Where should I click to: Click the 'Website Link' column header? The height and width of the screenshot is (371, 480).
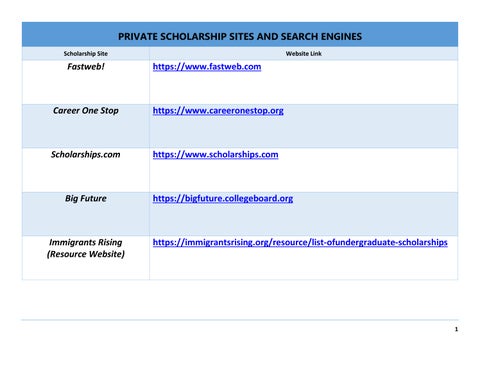[304, 54]
